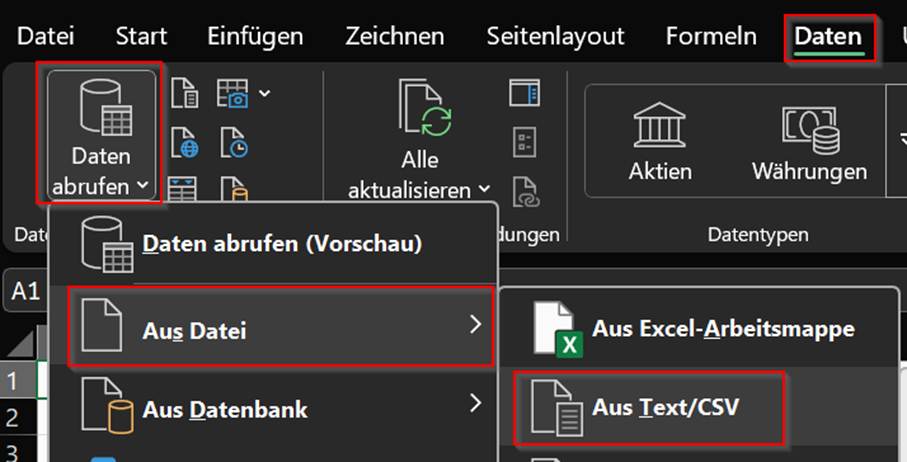Open the Einfügen ribbon tab
Viewport: 907px width, 462px height.
[x=255, y=37]
